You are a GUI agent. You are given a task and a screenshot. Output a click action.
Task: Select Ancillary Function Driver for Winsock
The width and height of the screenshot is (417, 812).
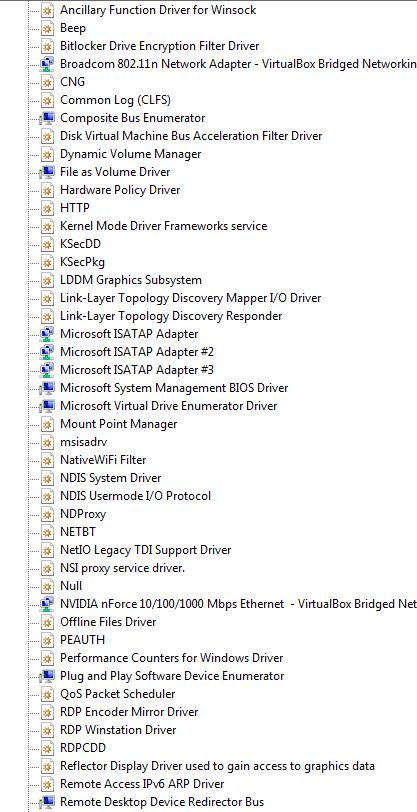158,10
